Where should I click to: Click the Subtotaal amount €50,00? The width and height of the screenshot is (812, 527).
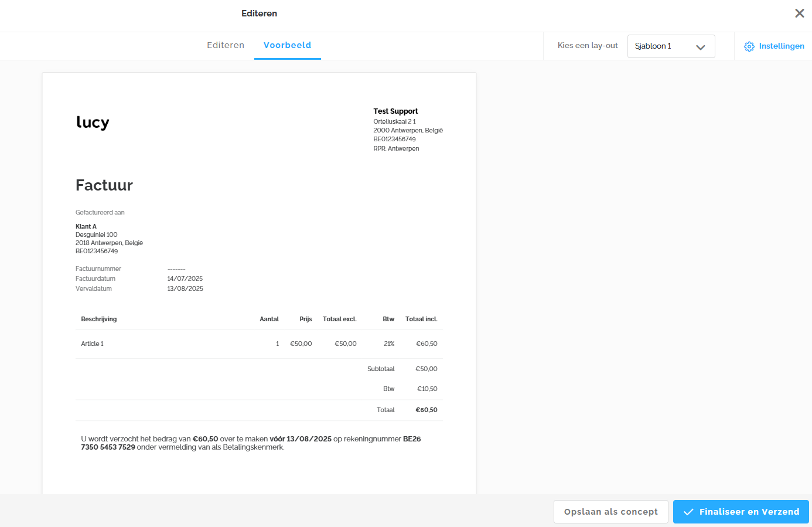427,369
